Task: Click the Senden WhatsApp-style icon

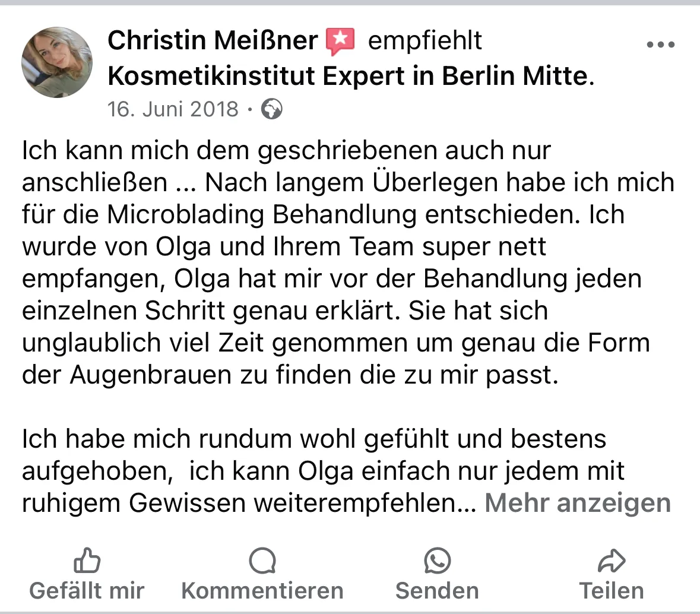Action: click(x=437, y=559)
